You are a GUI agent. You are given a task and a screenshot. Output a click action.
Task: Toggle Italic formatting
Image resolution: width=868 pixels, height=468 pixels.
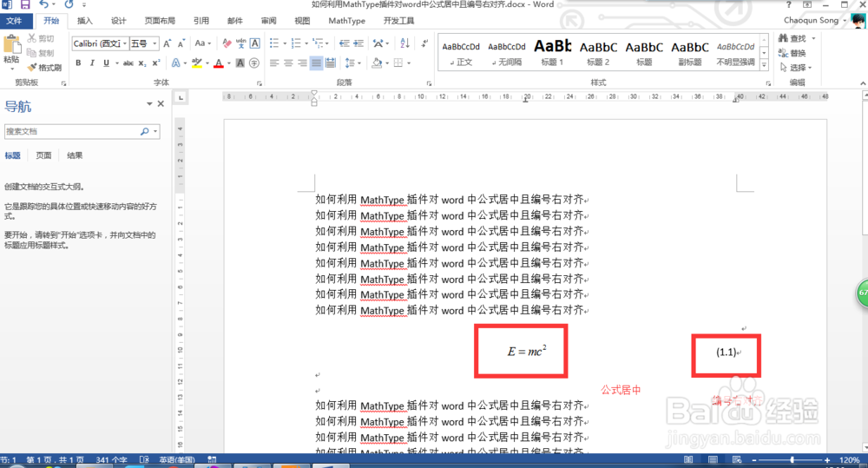coord(92,63)
